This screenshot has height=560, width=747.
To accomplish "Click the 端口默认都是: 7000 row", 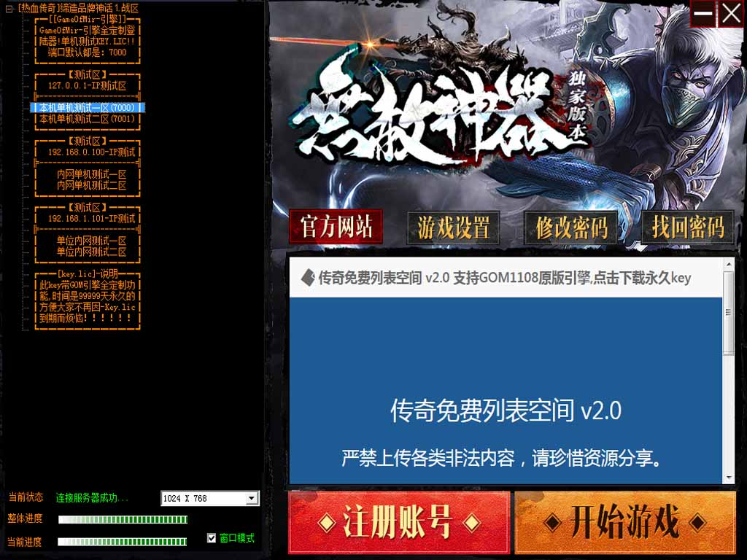I will (88, 52).
